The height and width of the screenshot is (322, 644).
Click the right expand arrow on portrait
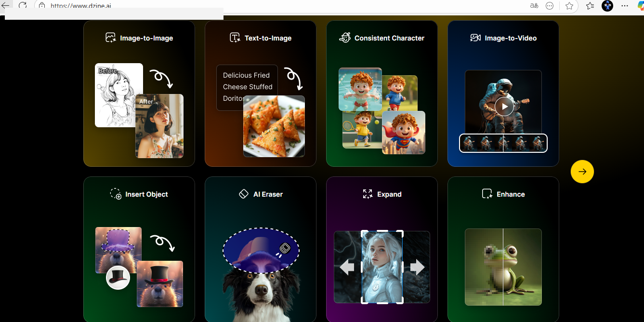(x=417, y=267)
